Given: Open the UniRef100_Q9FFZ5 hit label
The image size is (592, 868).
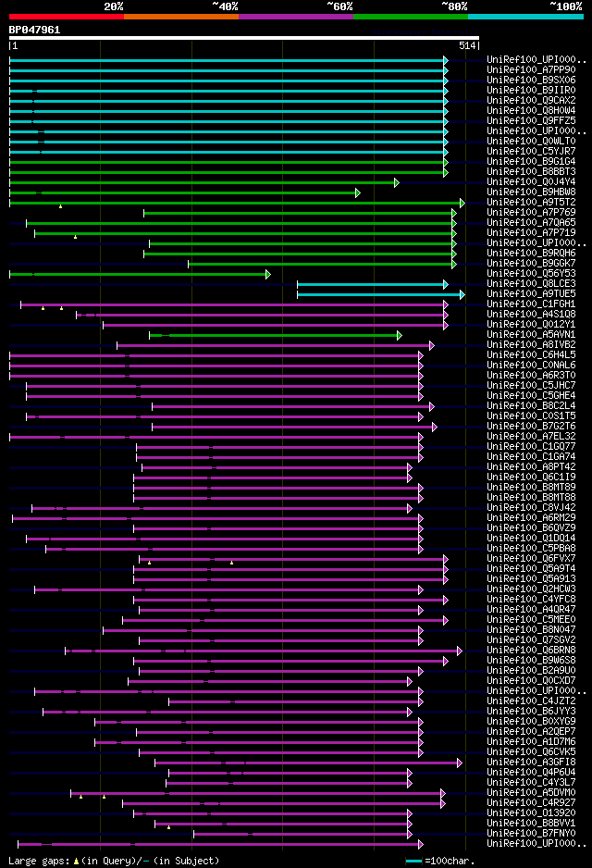Looking at the screenshot, I should pyautogui.click(x=531, y=120).
